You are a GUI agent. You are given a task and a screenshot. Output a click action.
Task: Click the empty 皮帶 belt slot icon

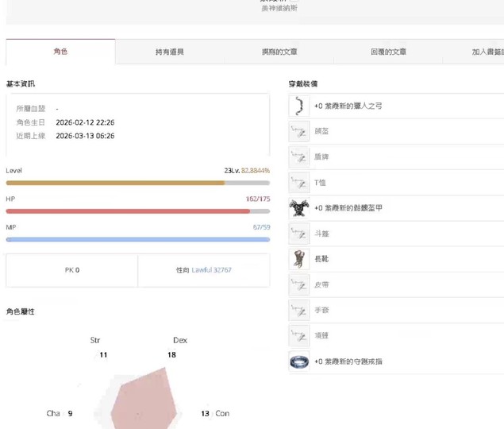click(299, 284)
